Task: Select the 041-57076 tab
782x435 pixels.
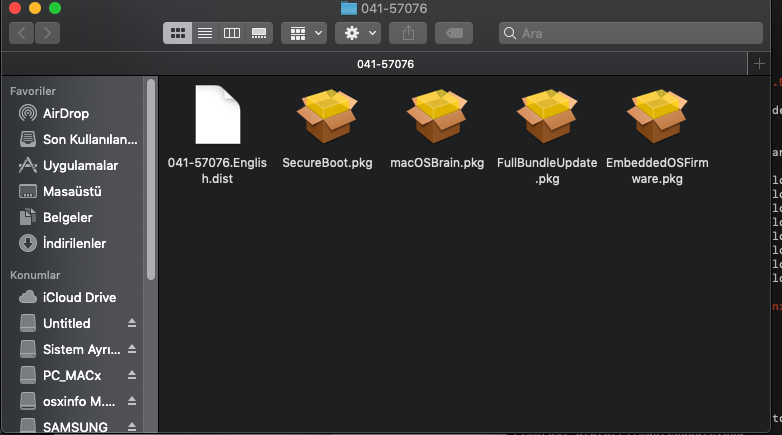Action: pos(385,63)
